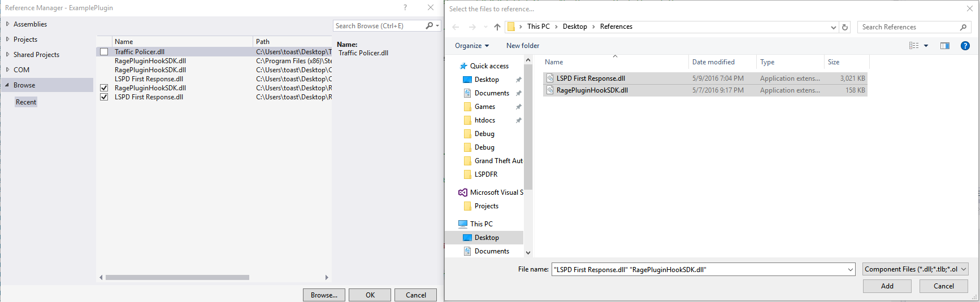This screenshot has height=302, width=980.
Task: Open the Organize dropdown menu
Action: (472, 46)
